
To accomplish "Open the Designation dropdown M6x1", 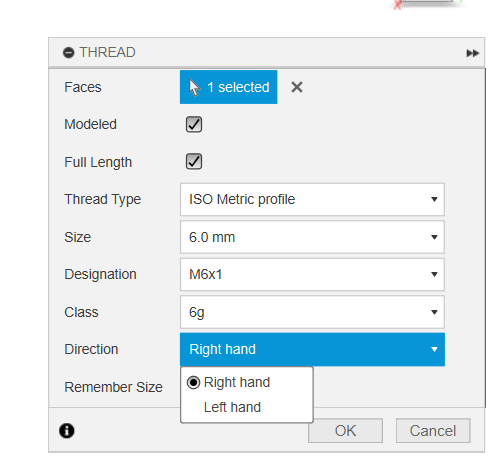I will point(312,274).
